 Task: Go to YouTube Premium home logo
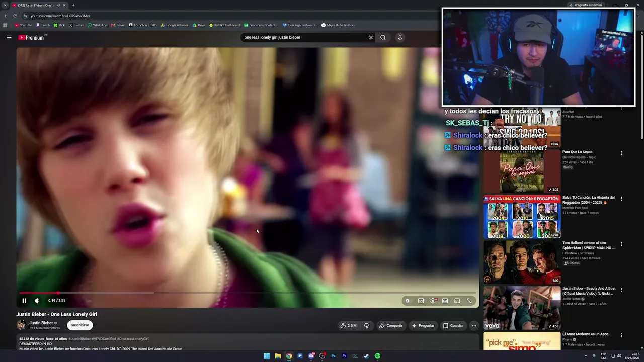32,37
